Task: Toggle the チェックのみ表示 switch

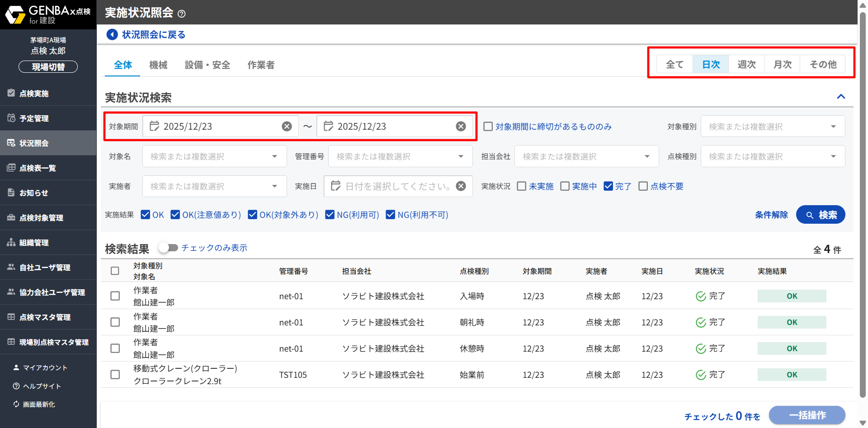Action: click(169, 248)
